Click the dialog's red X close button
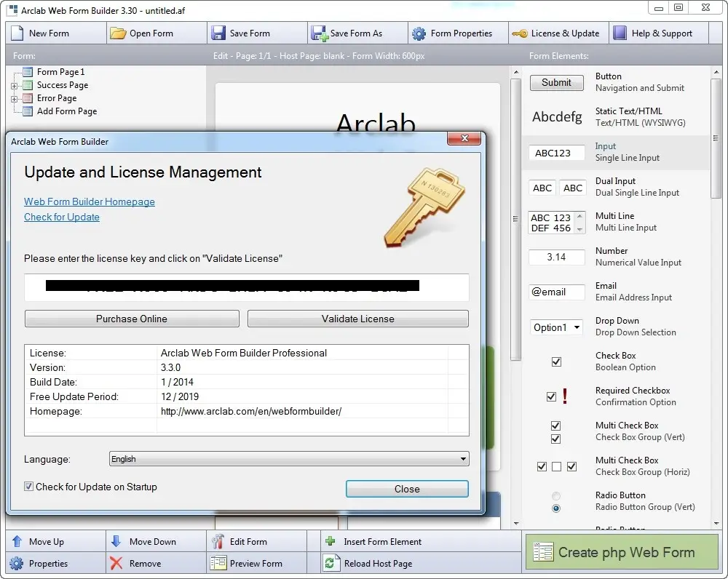Screen dimensions: 728x579 [x=464, y=138]
